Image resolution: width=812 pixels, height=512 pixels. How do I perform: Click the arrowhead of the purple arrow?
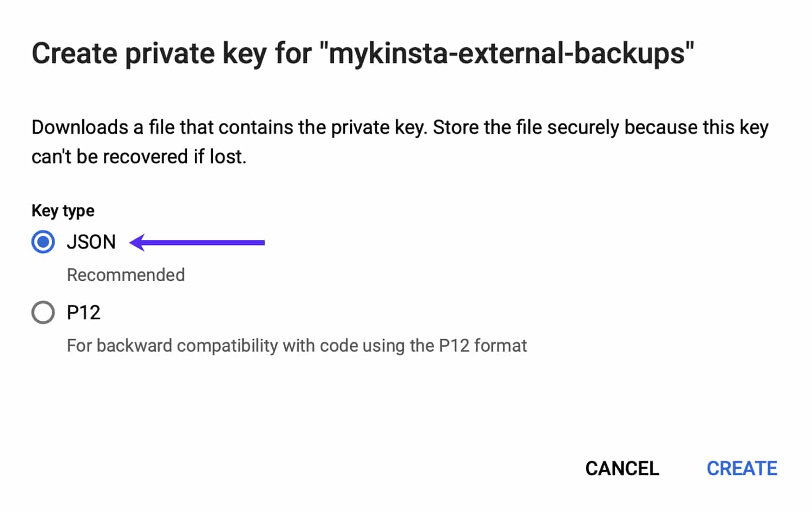137,242
